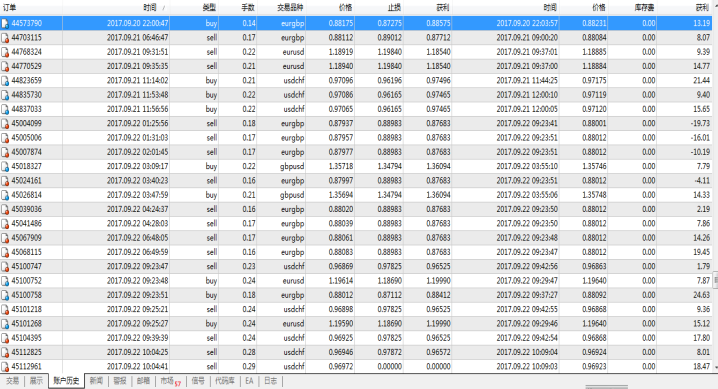Open the 警报 tab
This screenshot has height=389, width=718.
point(120,381)
